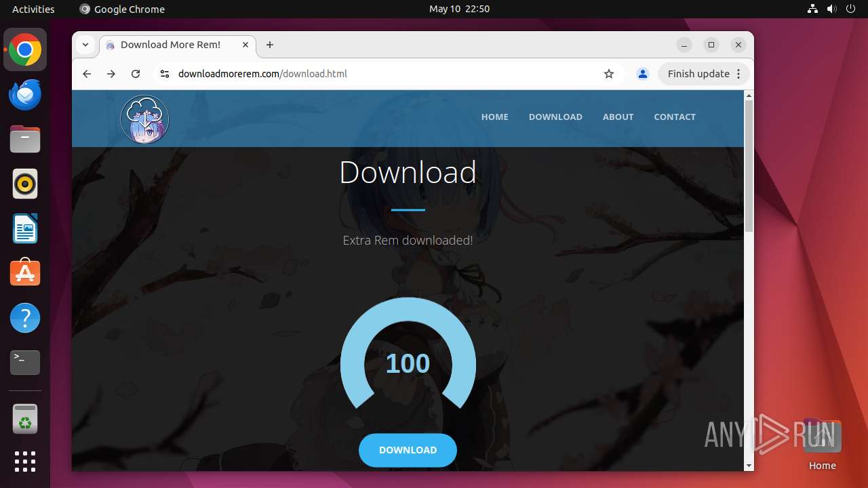Open the power system menu
Viewport: 868px width, 488px height.
click(850, 9)
